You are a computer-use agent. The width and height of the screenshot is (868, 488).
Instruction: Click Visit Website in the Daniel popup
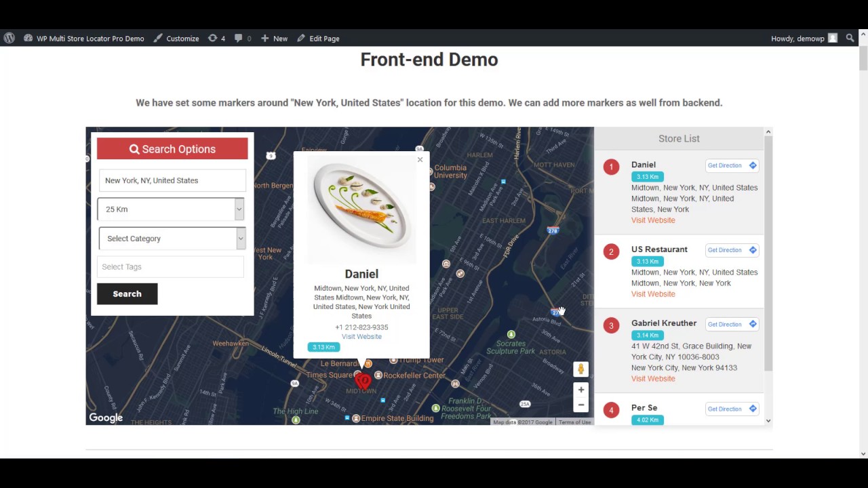click(361, 336)
